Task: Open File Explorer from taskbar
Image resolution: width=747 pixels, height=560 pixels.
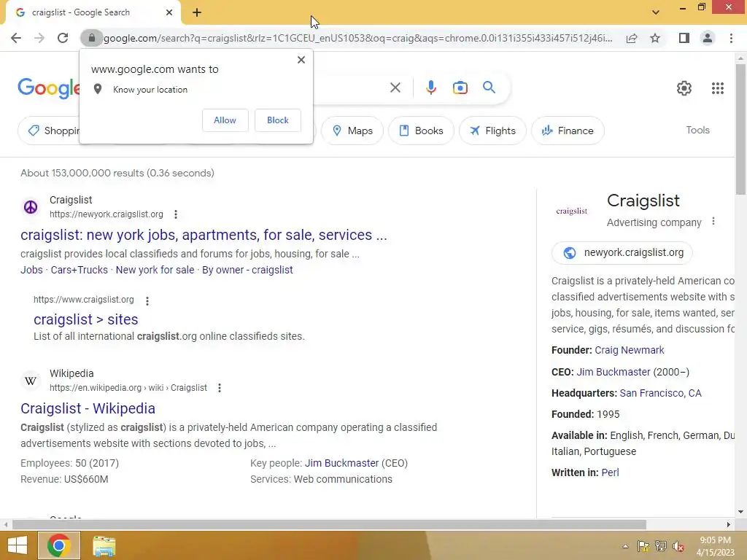Action: [x=104, y=546]
